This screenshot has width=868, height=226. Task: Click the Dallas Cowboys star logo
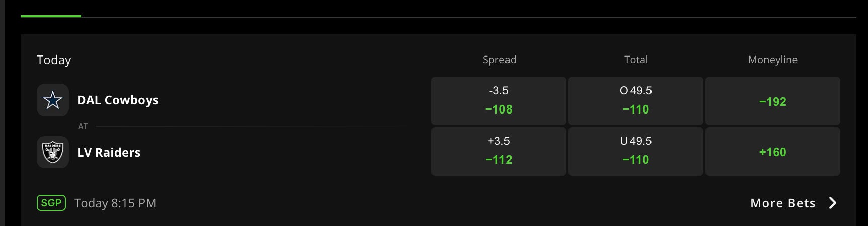53,100
